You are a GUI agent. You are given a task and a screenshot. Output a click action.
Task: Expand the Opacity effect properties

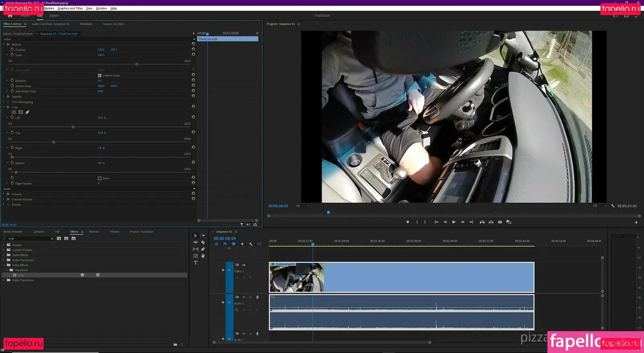(x=4, y=97)
